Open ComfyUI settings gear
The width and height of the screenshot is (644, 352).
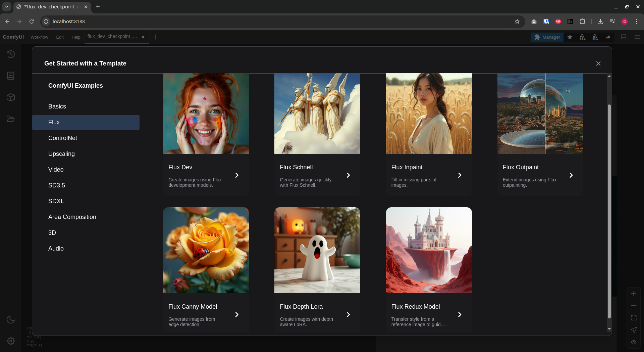click(10, 341)
